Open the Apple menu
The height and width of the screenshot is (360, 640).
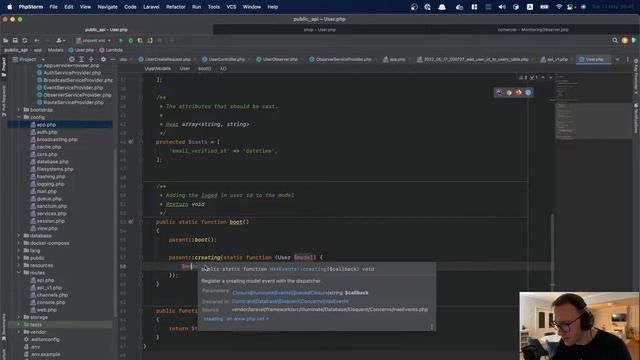pos(9,7)
